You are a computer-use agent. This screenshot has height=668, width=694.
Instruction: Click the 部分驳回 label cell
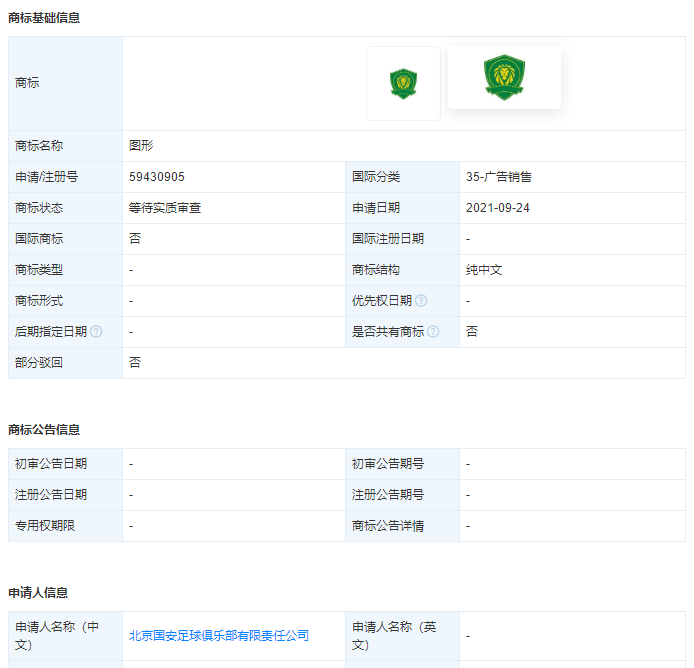[x=66, y=363]
